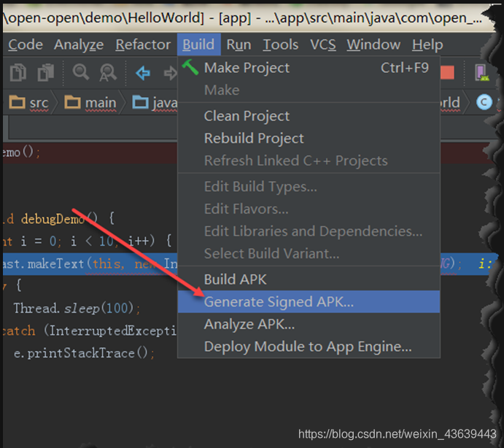Click the blue class C breadcrumb icon
504x448 pixels.
pos(484,102)
